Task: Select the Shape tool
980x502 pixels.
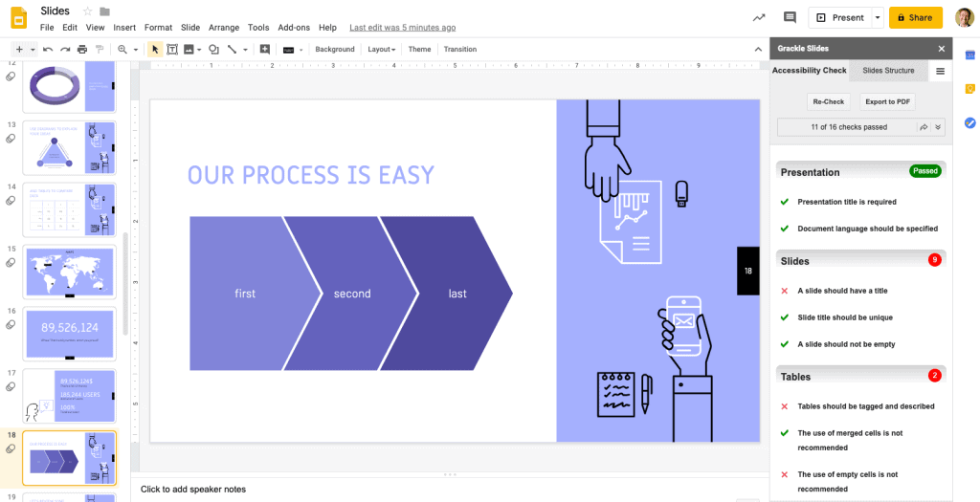Action: click(213, 50)
